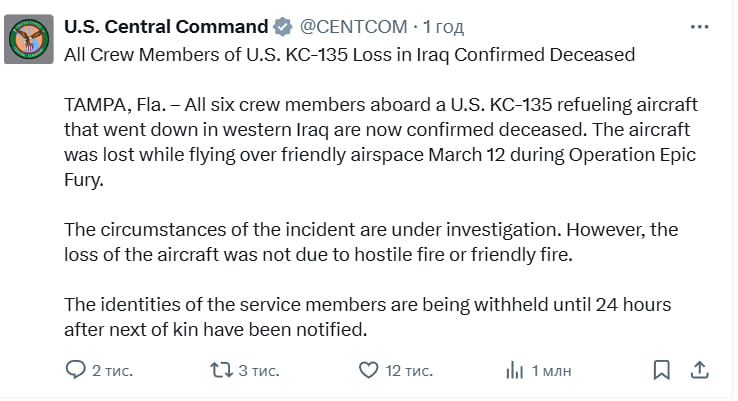
Task: Click the headline about KC-135 crew confirmed deceased
Action: coord(349,54)
